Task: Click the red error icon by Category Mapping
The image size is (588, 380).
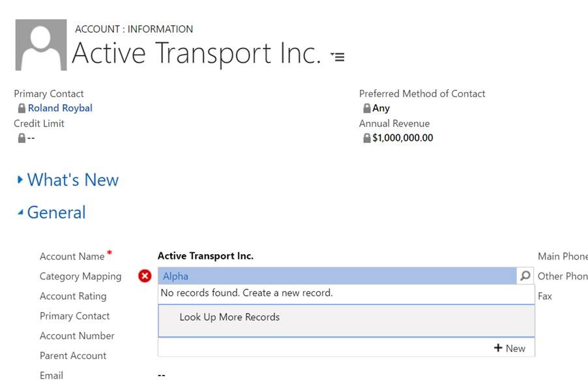Action: pyautogui.click(x=145, y=276)
